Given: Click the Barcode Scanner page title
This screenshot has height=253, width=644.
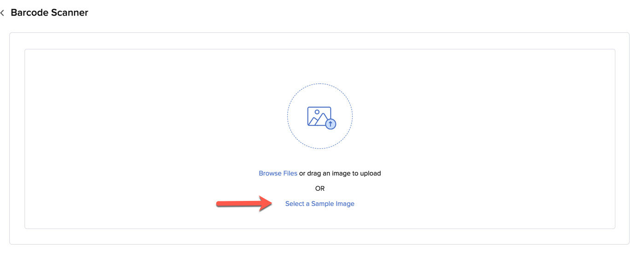Looking at the screenshot, I should (49, 13).
